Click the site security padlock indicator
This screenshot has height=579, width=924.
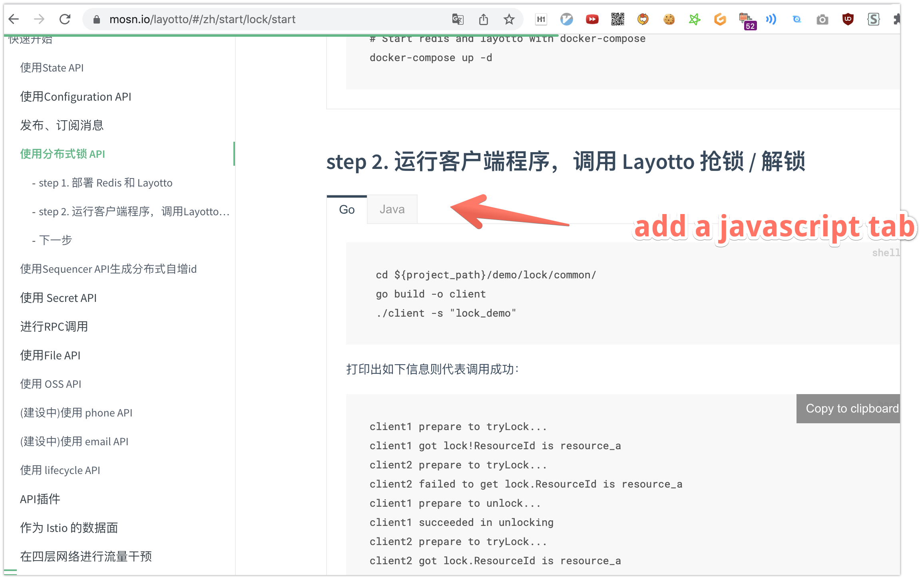point(96,19)
